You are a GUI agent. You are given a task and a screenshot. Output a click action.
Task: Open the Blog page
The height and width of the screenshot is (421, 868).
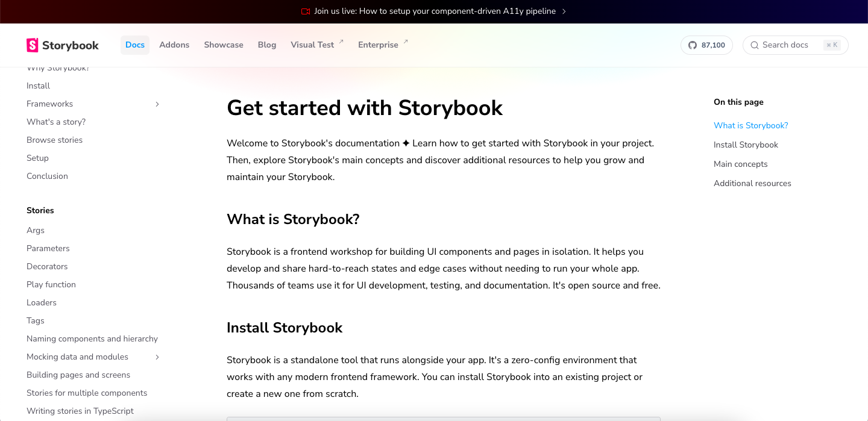(267, 45)
